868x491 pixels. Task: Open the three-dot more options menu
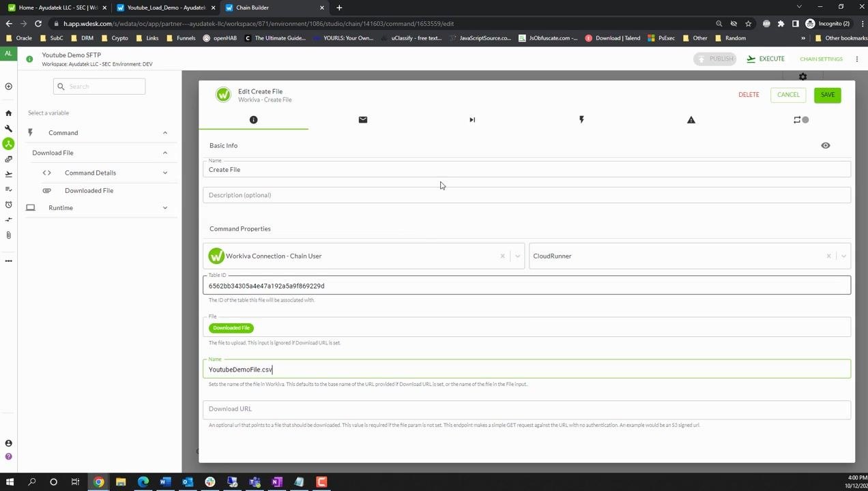click(857, 59)
